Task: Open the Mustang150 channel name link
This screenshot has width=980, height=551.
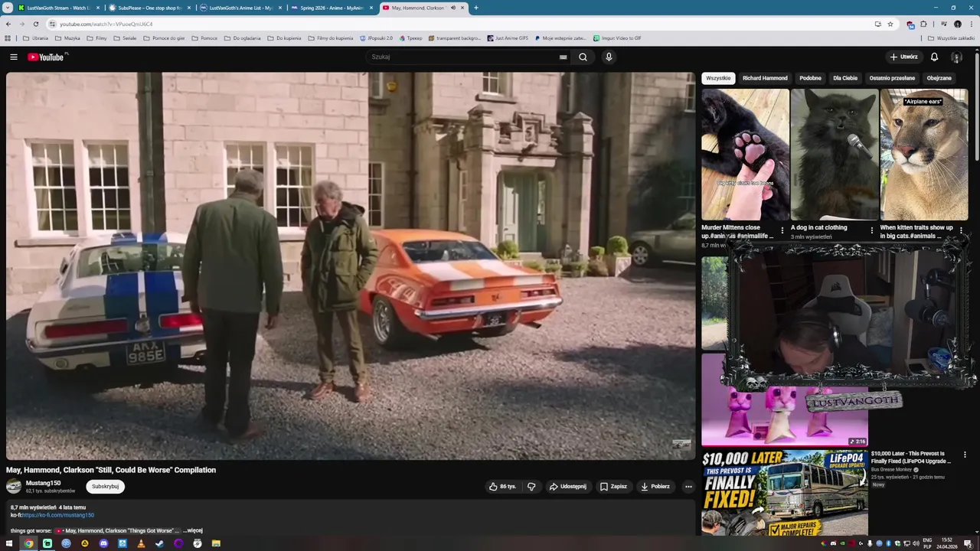Action: click(x=43, y=483)
